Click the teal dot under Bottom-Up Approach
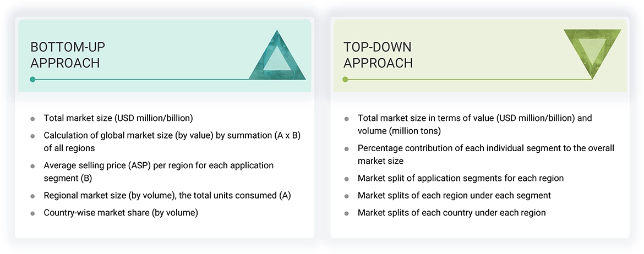The height and width of the screenshot is (254, 644). [33, 79]
